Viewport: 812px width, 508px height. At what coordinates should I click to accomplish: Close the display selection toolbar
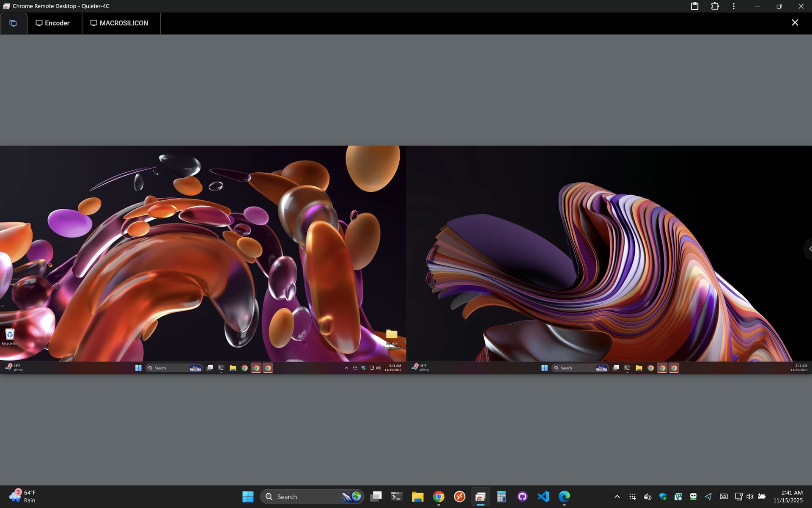coord(795,22)
